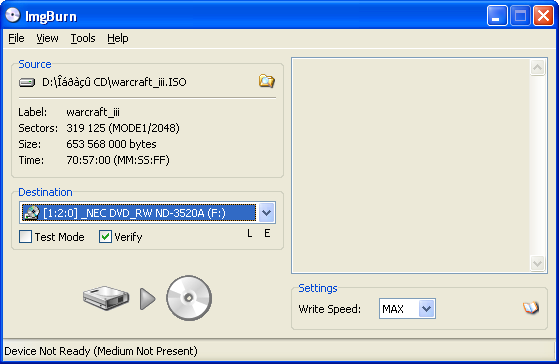Close the ImgBurn window
This screenshot has height=364, width=559.
[543, 16]
